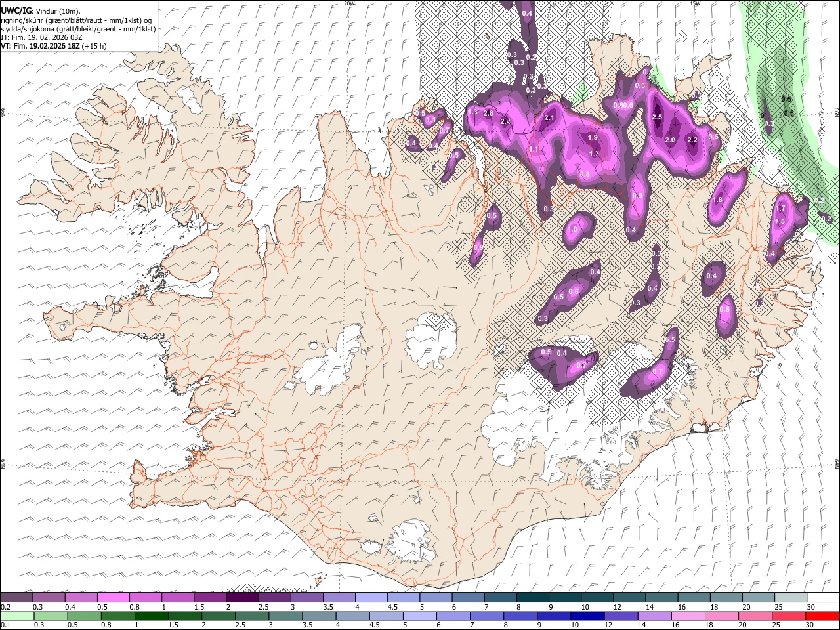Screen dimensions: 840x630
Task: Click the 1.0 snowfall value on the map
Action: click(572, 230)
